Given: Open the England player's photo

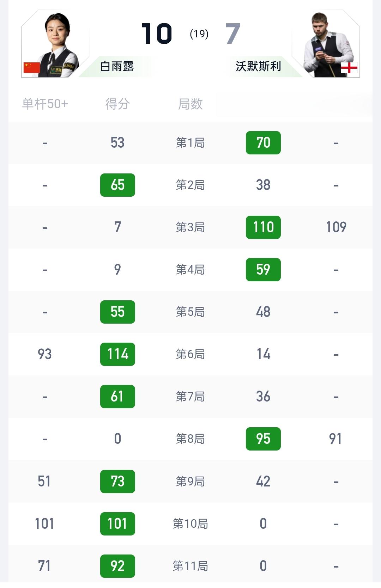Looking at the screenshot, I should [326, 44].
